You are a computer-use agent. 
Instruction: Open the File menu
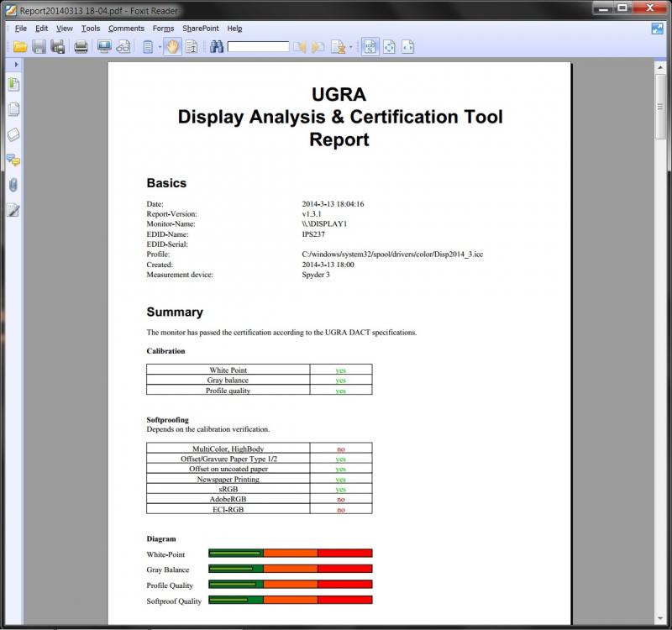tap(20, 29)
